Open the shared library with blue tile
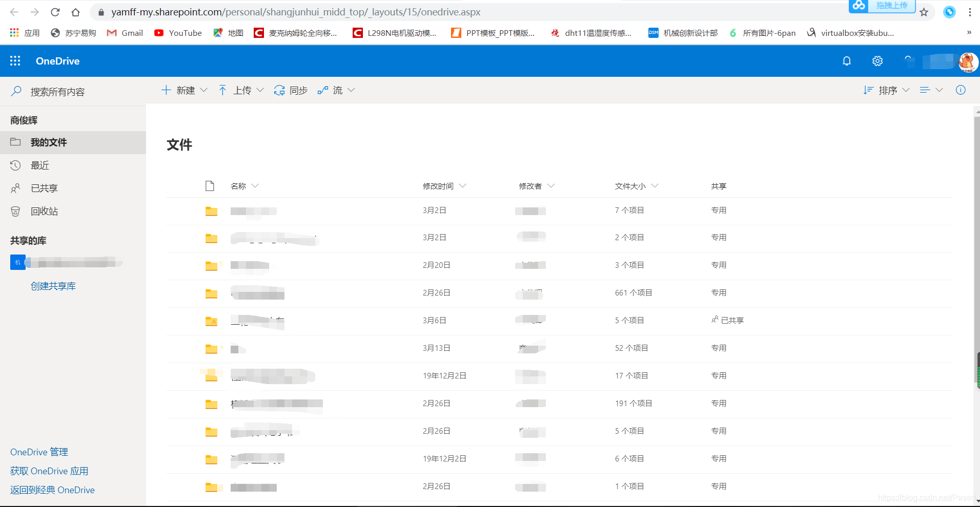The width and height of the screenshot is (980, 507). point(67,262)
